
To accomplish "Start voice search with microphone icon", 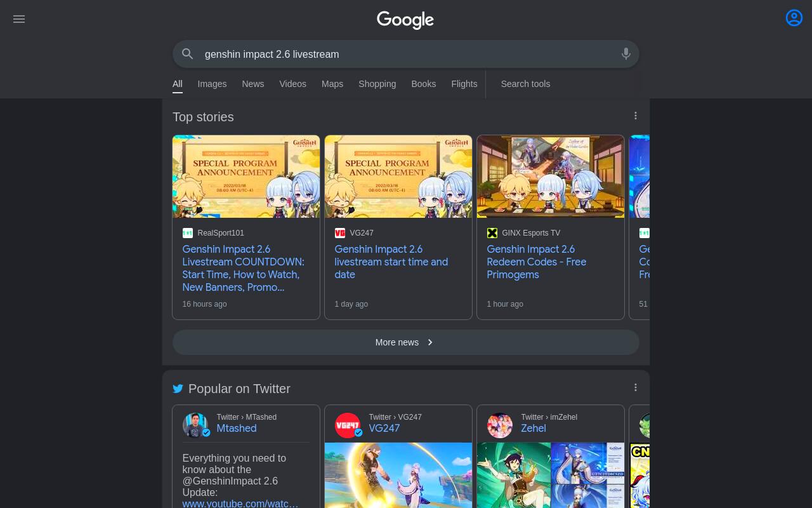I will 626,54.
